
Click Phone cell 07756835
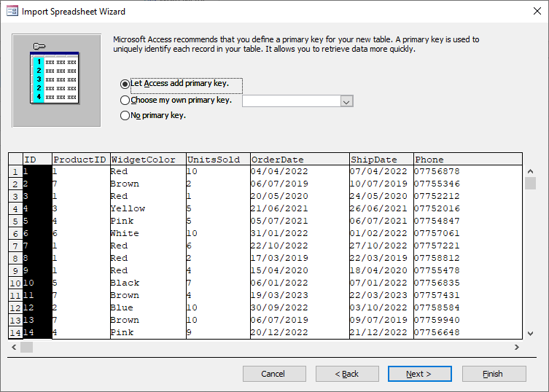tap(468, 283)
